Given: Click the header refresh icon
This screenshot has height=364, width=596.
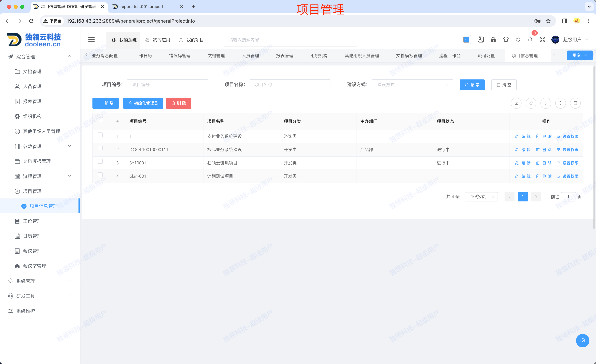Looking at the screenshot, I should pyautogui.click(x=518, y=40).
